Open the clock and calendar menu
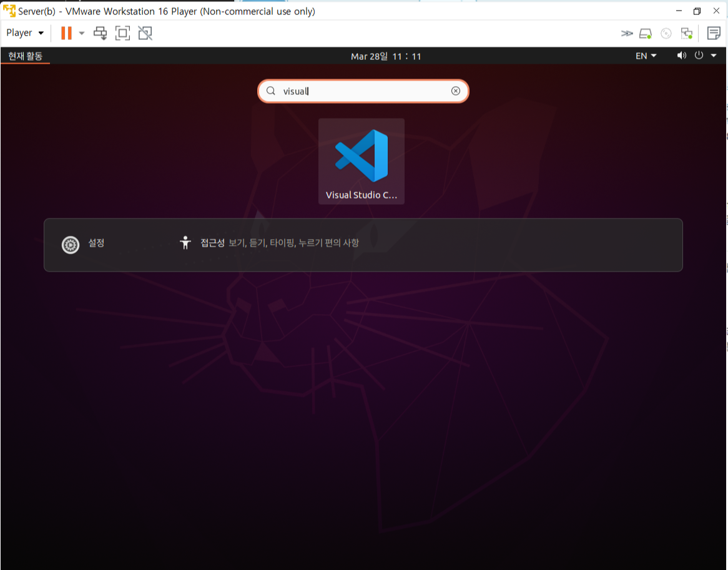Image resolution: width=728 pixels, height=570 pixels. [386, 56]
